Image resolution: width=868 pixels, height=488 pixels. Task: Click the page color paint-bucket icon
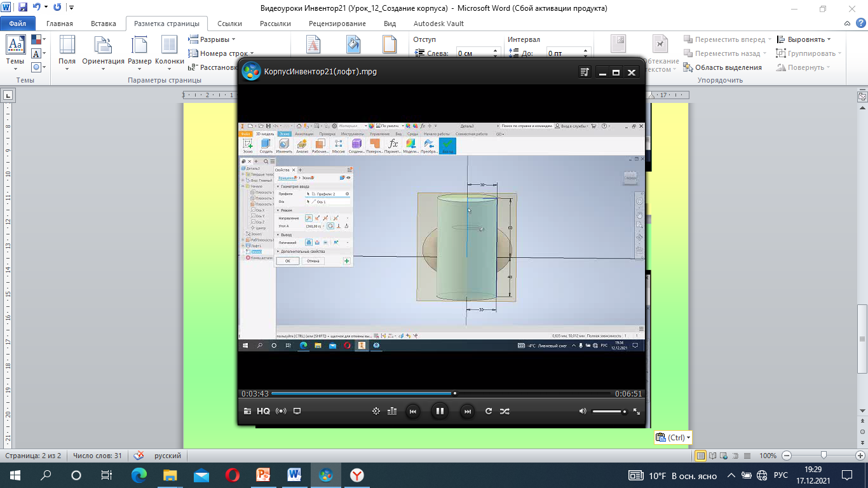[x=353, y=44]
